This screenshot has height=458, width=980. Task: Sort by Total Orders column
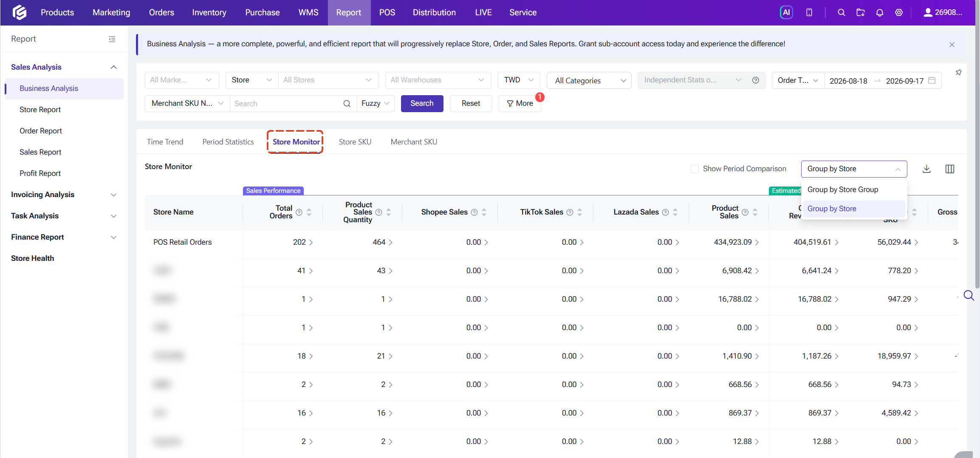coord(309,212)
